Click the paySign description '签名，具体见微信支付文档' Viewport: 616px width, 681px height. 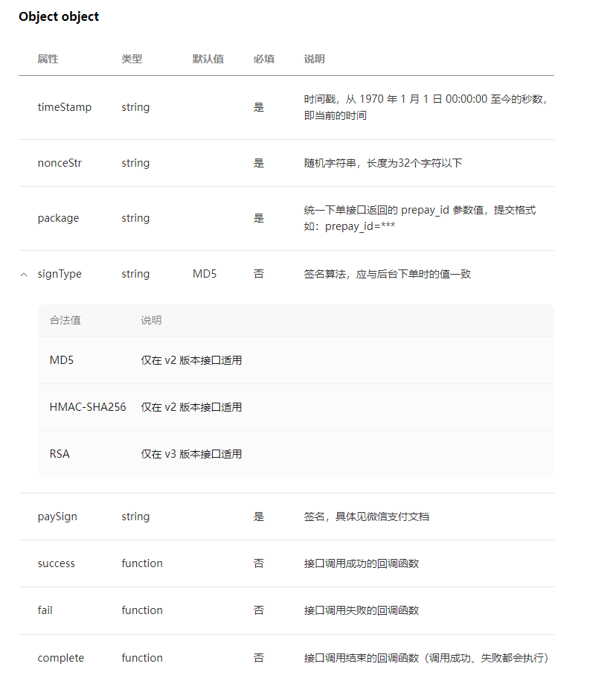[x=366, y=517]
